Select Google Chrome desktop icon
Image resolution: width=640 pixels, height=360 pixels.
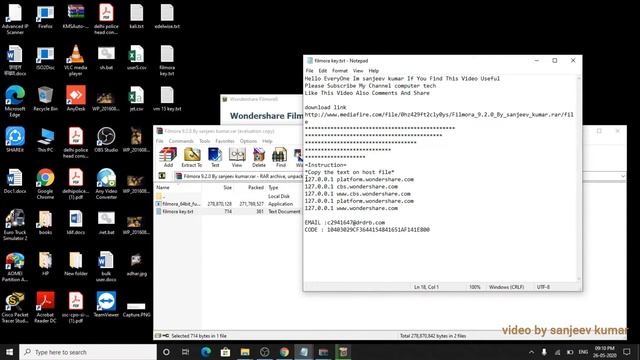pyautogui.click(x=45, y=184)
